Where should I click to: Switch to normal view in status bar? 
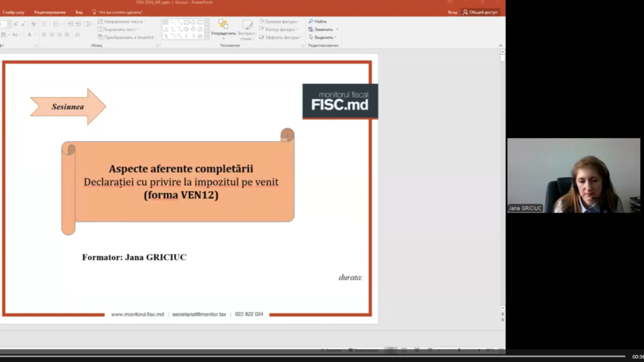tap(391, 350)
